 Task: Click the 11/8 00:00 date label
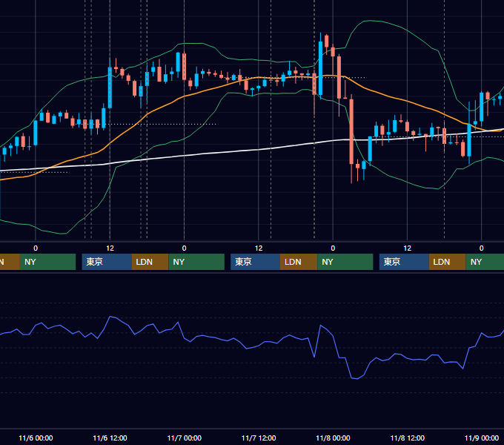coord(333,438)
